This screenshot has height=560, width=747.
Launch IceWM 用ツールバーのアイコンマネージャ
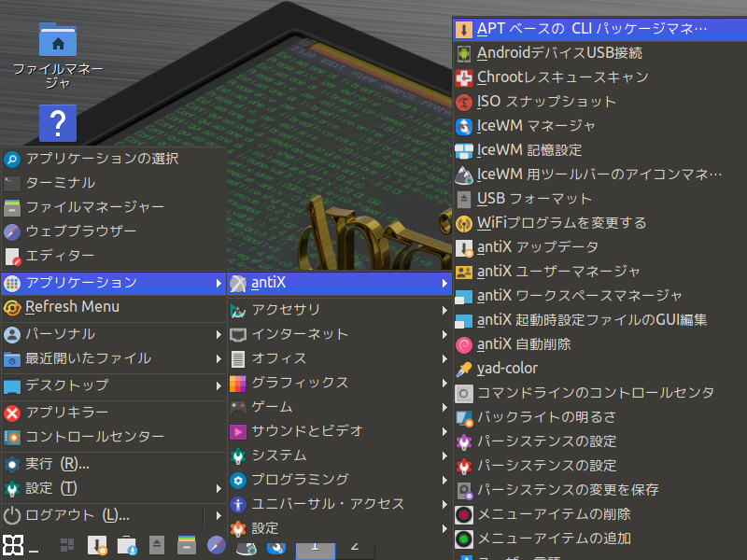pos(600,175)
